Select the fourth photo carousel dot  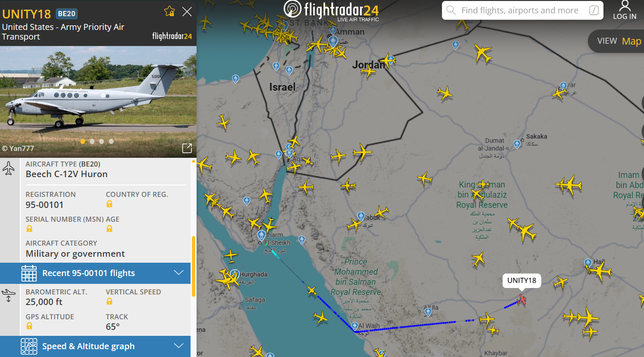click(111, 142)
